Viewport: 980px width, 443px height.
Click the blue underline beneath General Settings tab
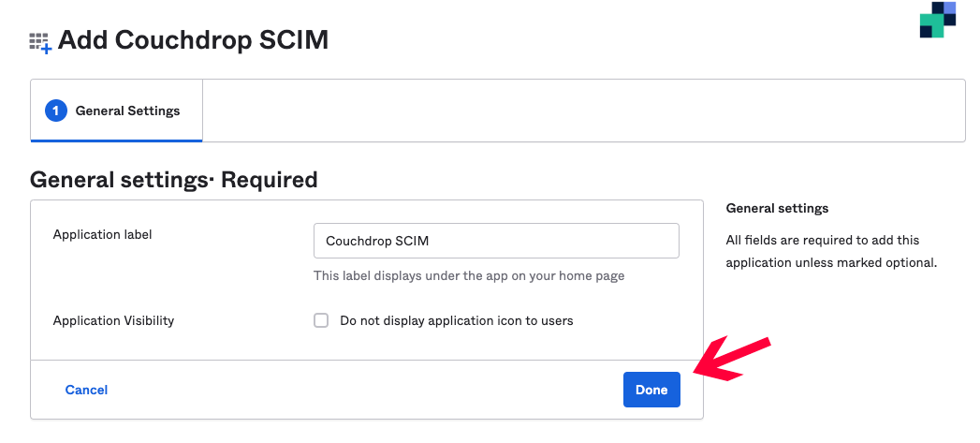116,140
